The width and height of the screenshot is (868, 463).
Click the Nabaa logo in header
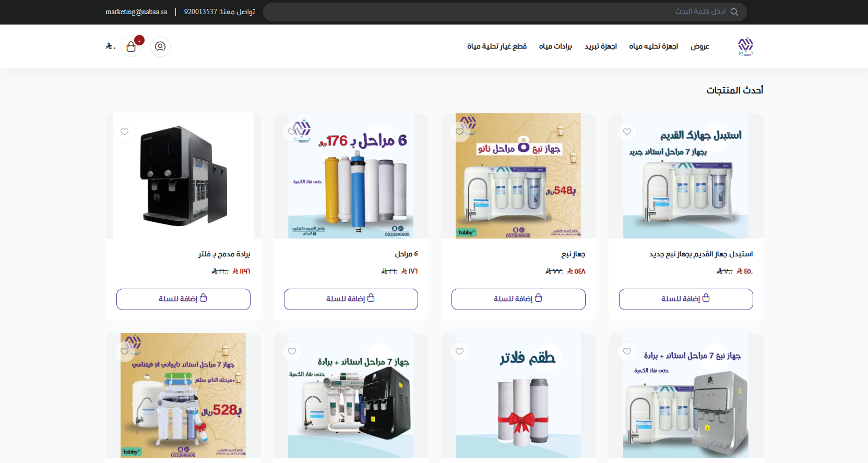(x=745, y=46)
